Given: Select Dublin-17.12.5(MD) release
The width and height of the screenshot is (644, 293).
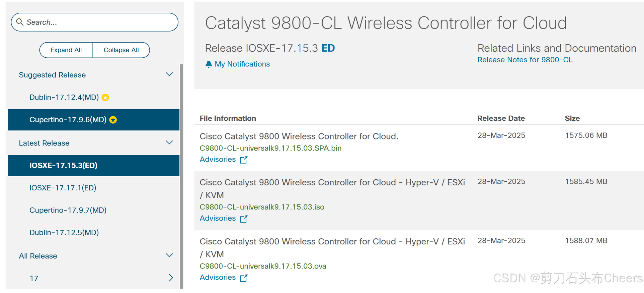Looking at the screenshot, I should pyautogui.click(x=64, y=233).
